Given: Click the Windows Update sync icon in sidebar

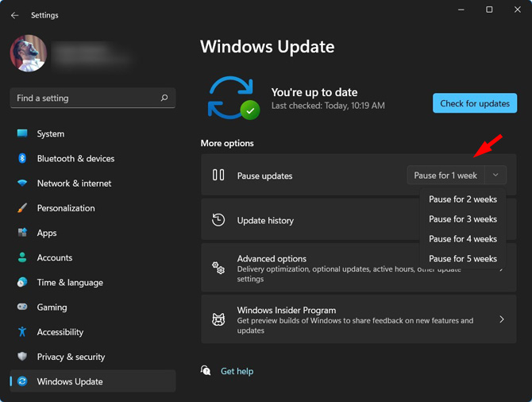Looking at the screenshot, I should click(22, 381).
